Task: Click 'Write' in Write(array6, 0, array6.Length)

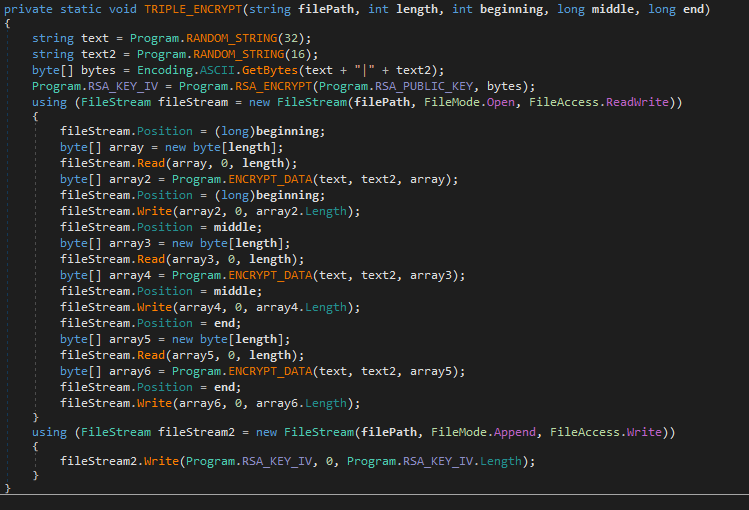Action: tap(154, 404)
